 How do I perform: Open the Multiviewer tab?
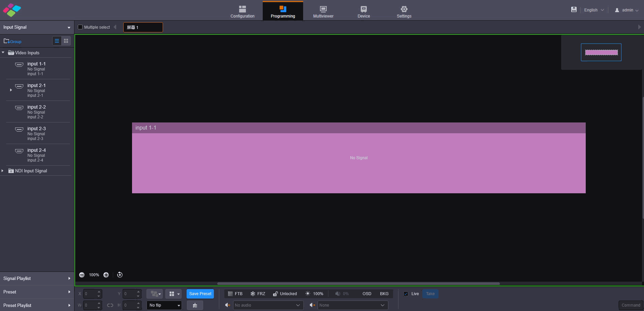click(323, 11)
